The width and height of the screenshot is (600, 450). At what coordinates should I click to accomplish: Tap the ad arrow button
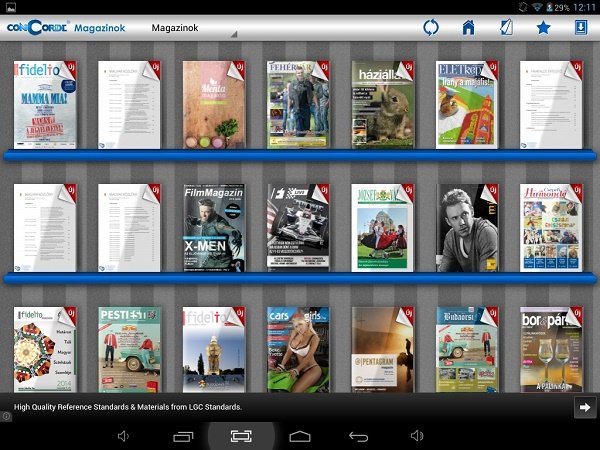585,407
